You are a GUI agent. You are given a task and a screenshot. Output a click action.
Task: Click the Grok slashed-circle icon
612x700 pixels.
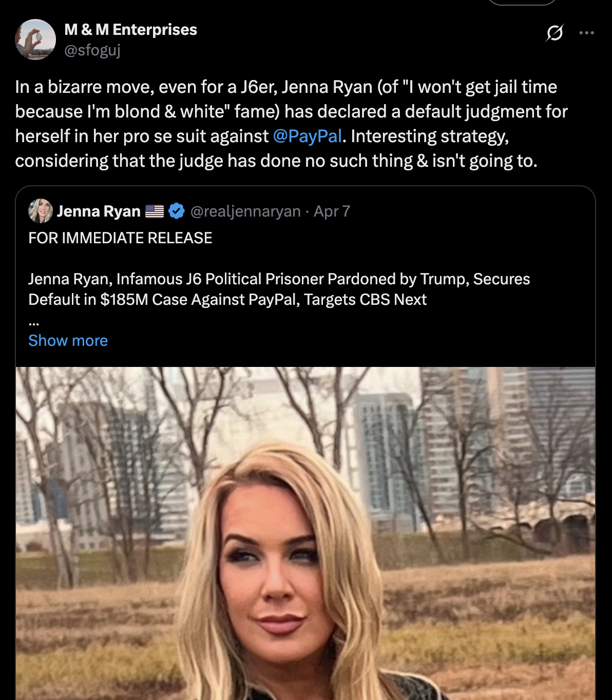point(554,33)
